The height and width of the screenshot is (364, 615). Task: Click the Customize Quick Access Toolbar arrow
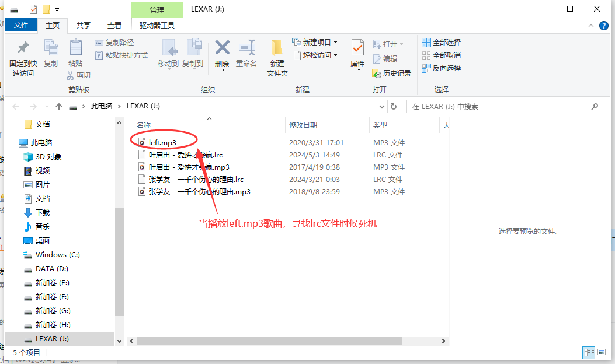[57, 9]
